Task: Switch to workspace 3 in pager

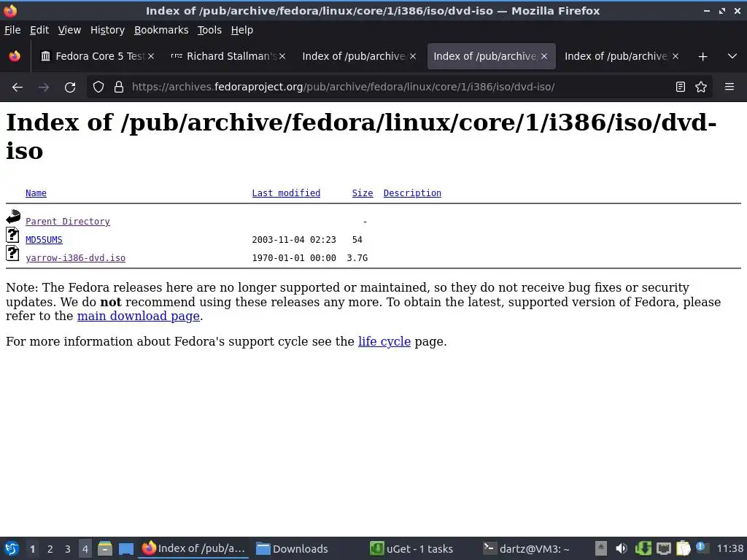Action: pyautogui.click(x=68, y=549)
